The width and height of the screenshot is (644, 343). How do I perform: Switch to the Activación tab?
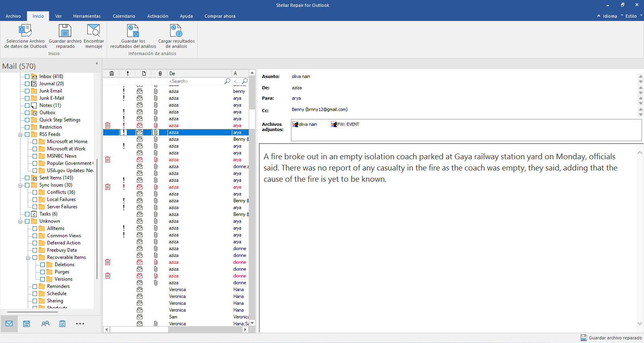coord(158,16)
